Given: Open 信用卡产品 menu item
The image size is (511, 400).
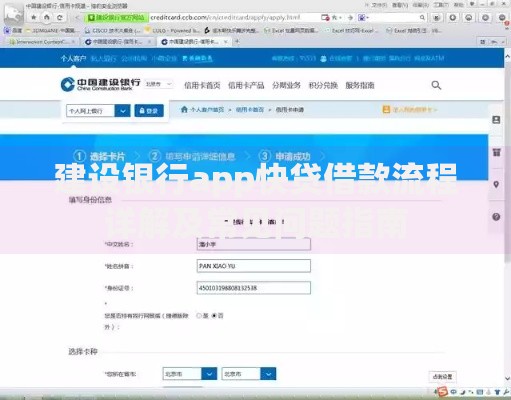Looking at the screenshot, I should click(x=246, y=85).
